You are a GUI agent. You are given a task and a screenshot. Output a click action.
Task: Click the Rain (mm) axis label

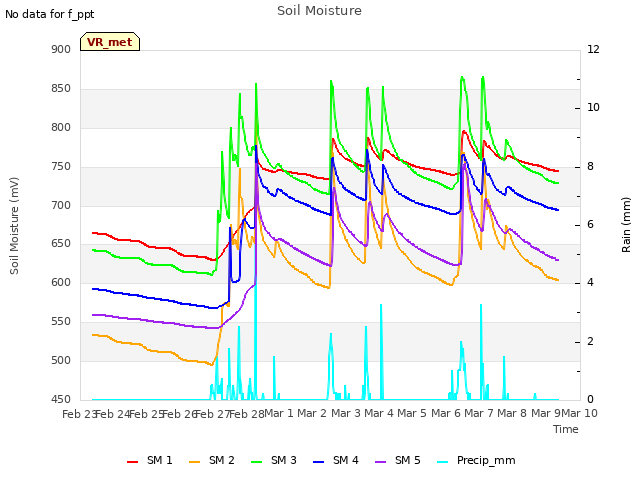(x=626, y=225)
